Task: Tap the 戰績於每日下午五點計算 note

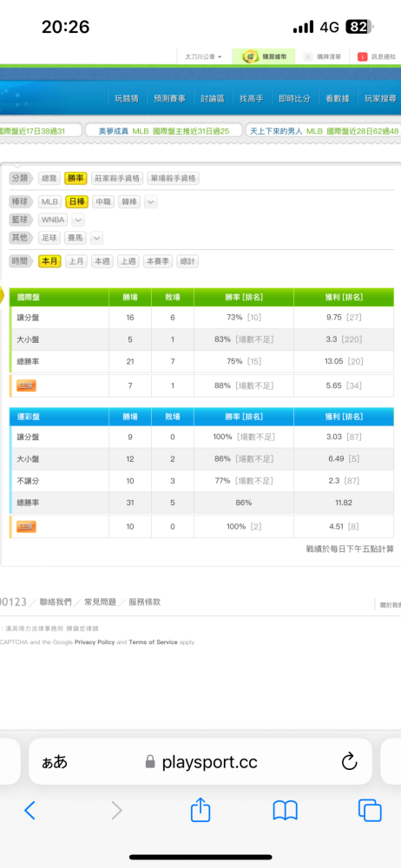Action: [x=350, y=549]
